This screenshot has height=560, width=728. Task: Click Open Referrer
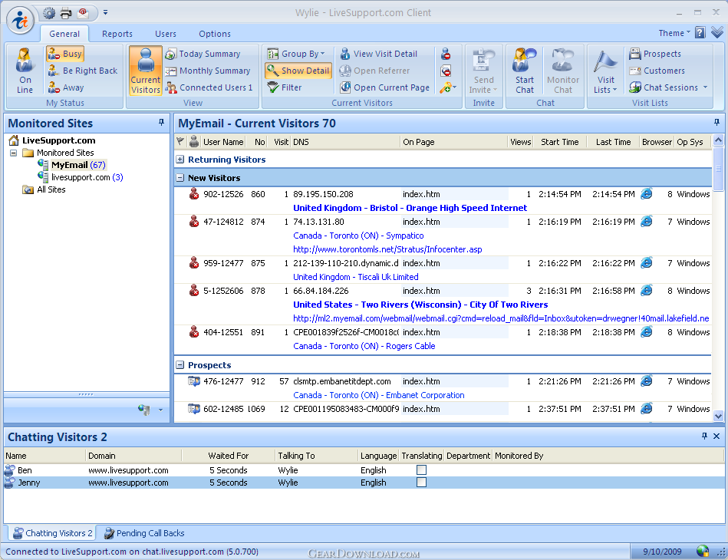click(374, 71)
